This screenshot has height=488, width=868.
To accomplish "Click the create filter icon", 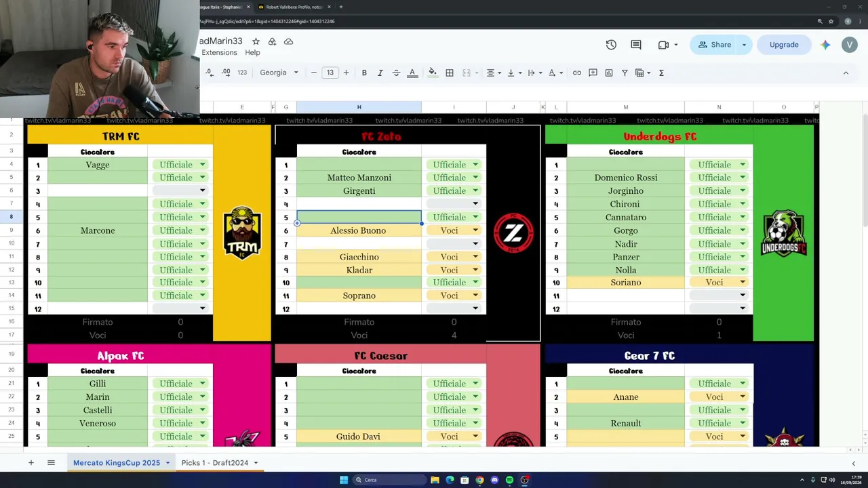I will 625,73.
